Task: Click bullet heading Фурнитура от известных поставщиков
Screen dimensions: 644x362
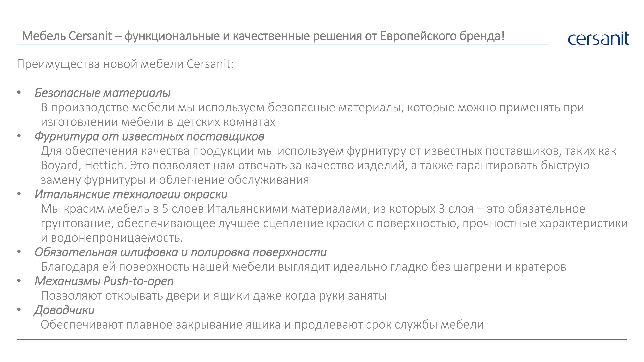Action: tap(149, 136)
